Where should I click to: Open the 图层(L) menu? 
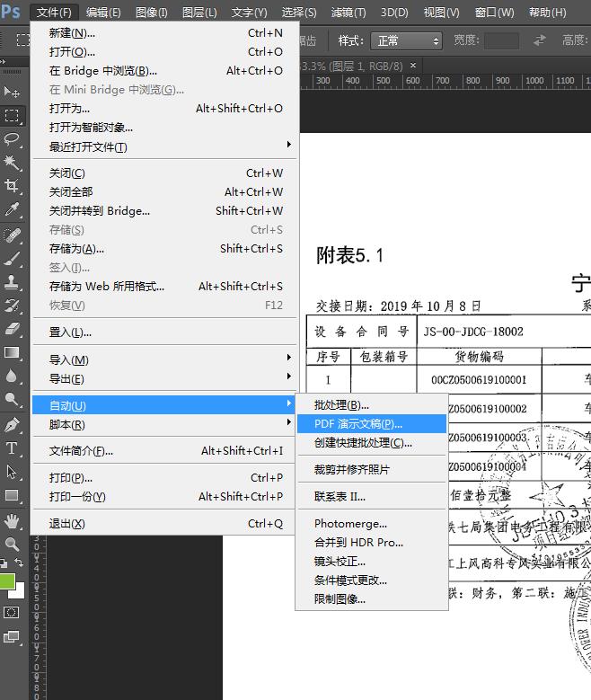click(199, 12)
